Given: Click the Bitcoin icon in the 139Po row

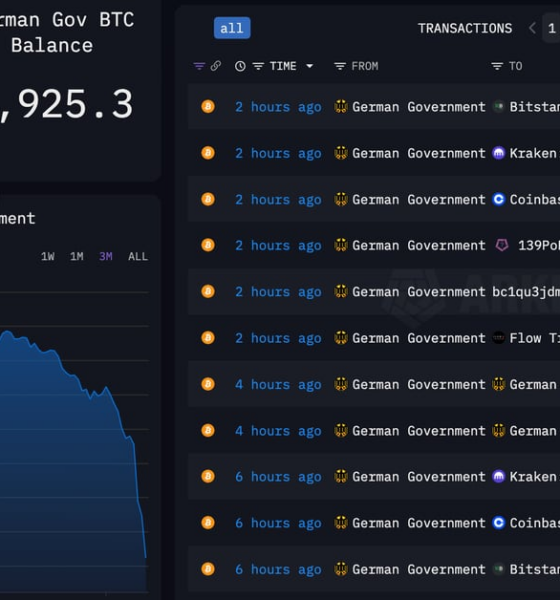Looking at the screenshot, I should [x=208, y=245].
